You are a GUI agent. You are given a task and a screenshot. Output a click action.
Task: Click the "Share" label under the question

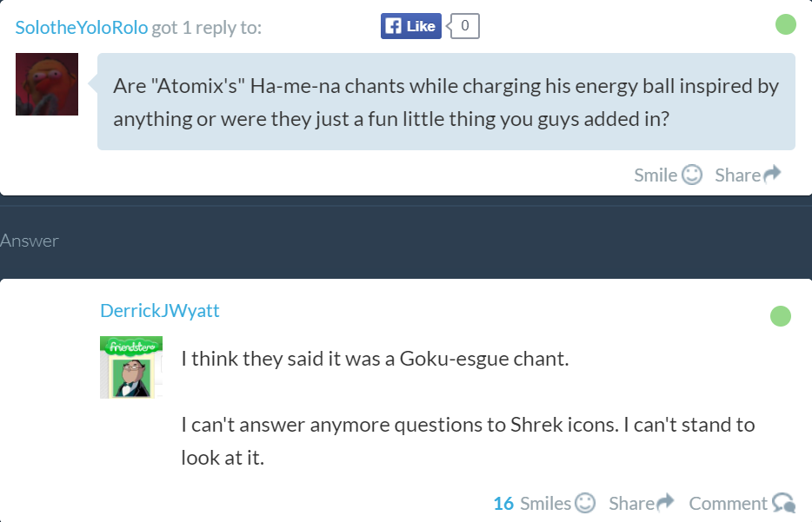click(737, 175)
